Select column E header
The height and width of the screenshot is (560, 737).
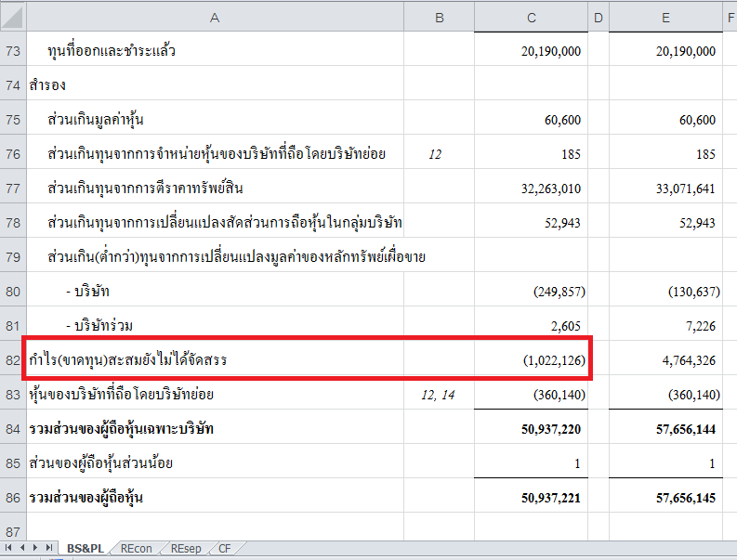click(665, 18)
